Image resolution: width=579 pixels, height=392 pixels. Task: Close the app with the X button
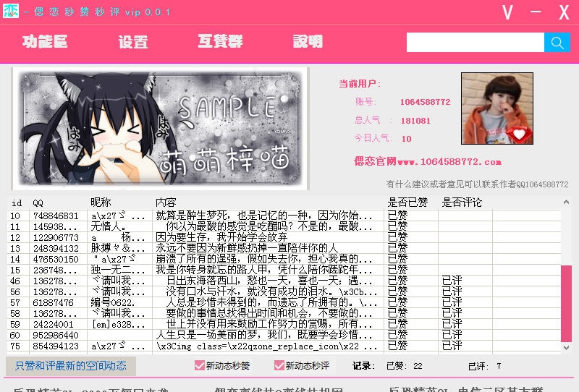click(x=564, y=12)
